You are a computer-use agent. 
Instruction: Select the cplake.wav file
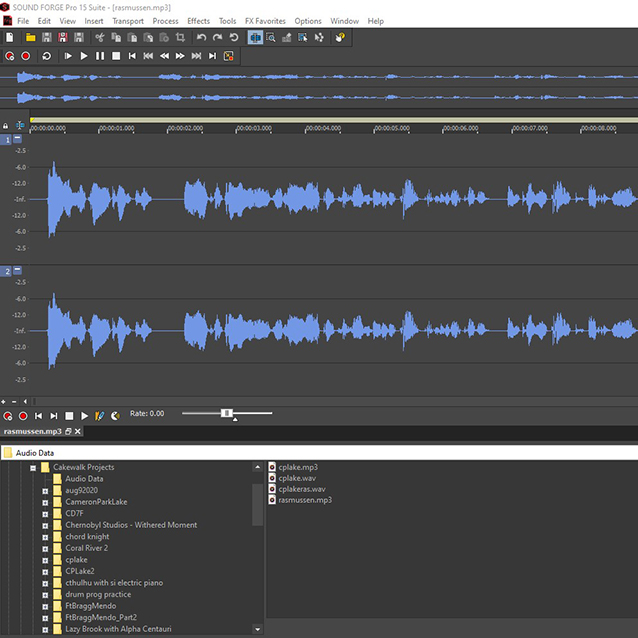tap(297, 478)
